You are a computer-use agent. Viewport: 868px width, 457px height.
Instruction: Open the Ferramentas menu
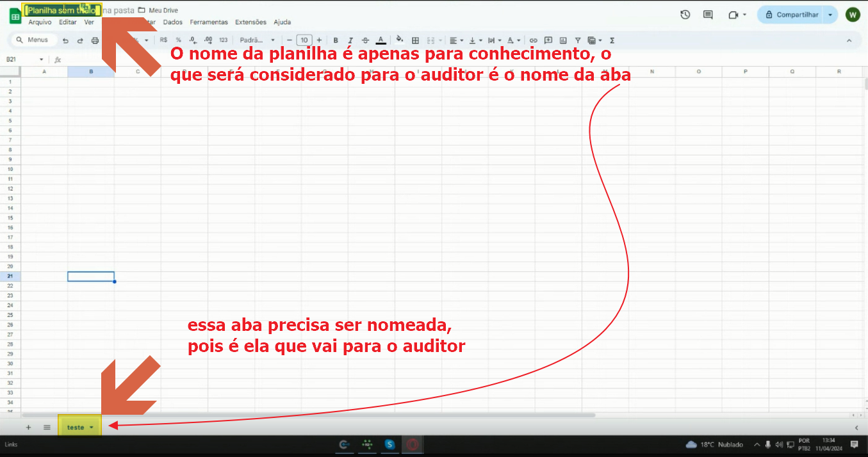[209, 22]
